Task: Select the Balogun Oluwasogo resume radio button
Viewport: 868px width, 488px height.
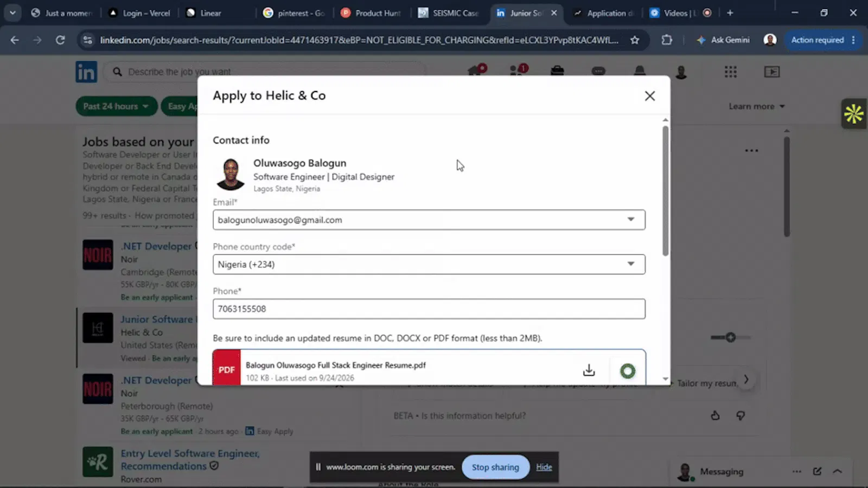Action: tap(628, 371)
